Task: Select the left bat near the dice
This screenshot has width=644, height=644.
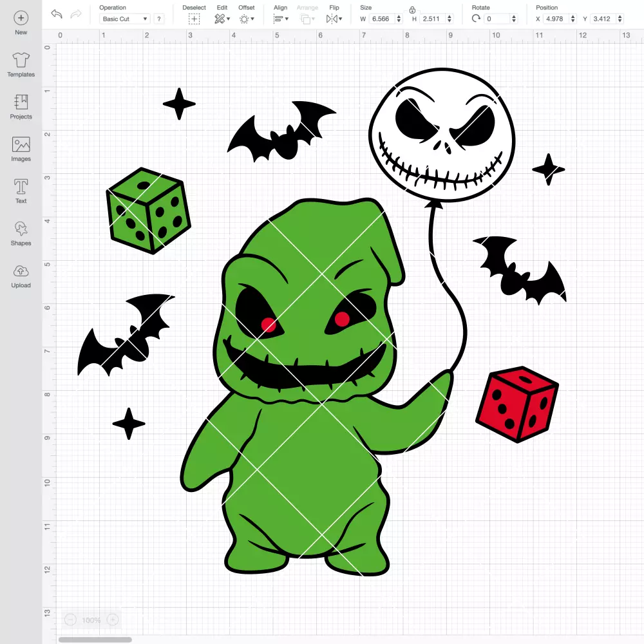Action: [x=126, y=335]
